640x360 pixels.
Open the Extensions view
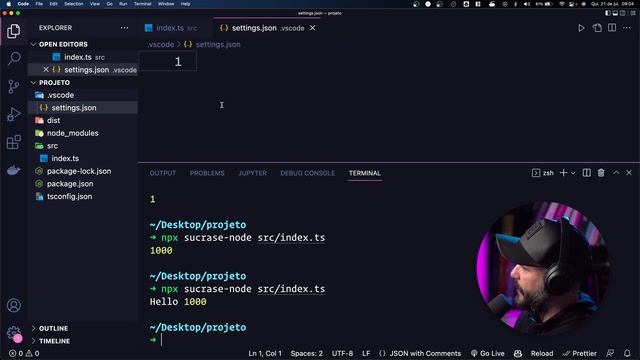coord(13,142)
